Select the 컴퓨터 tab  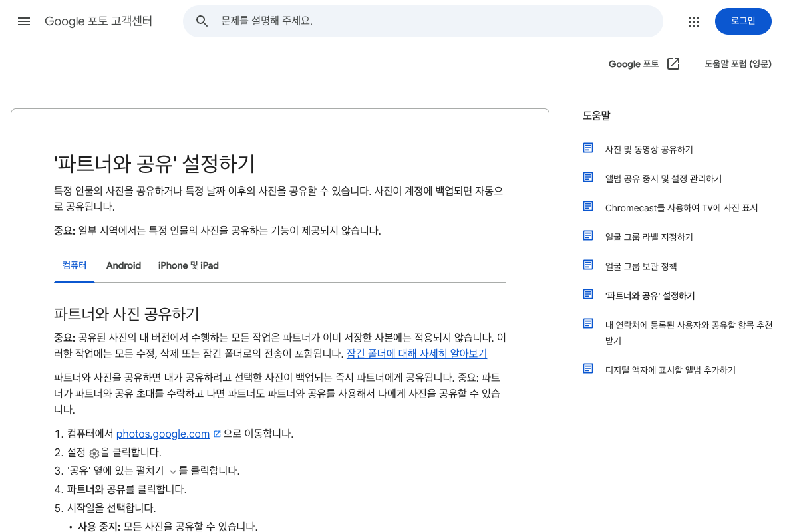click(74, 266)
